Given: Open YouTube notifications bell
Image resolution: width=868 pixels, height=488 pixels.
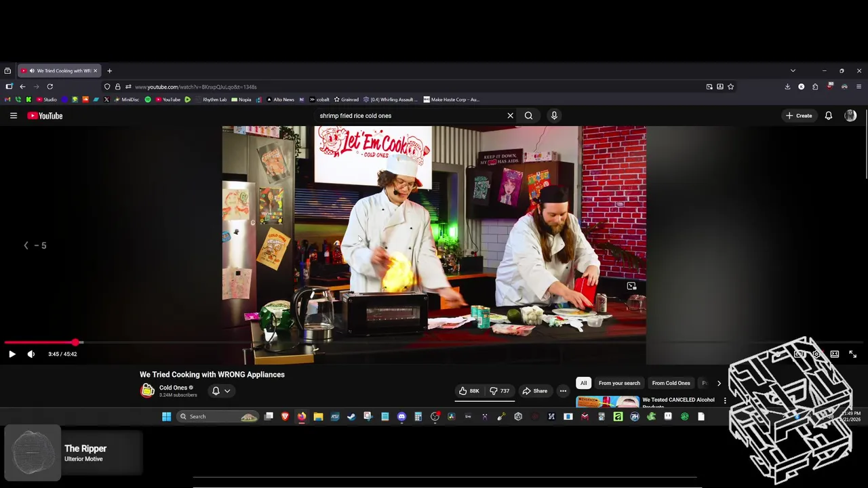Looking at the screenshot, I should (x=828, y=116).
